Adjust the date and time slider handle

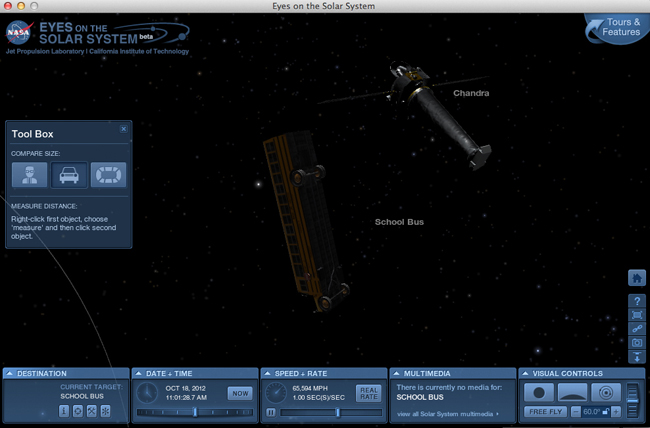tap(195, 412)
